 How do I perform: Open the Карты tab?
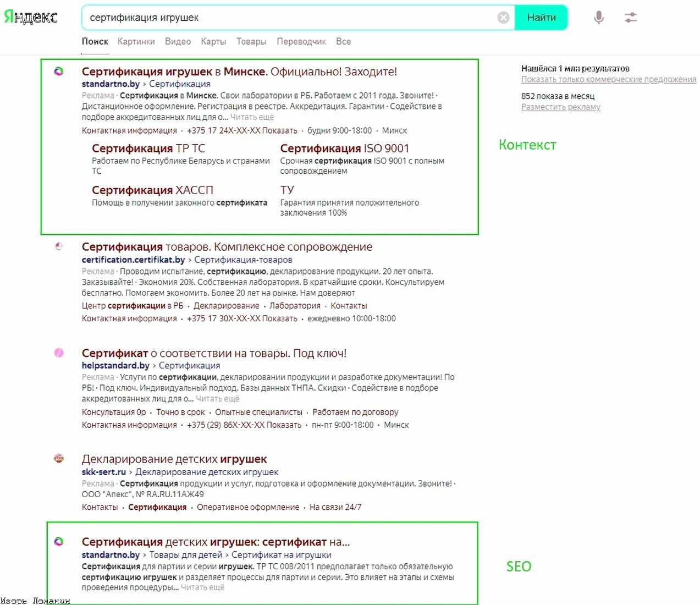click(213, 41)
